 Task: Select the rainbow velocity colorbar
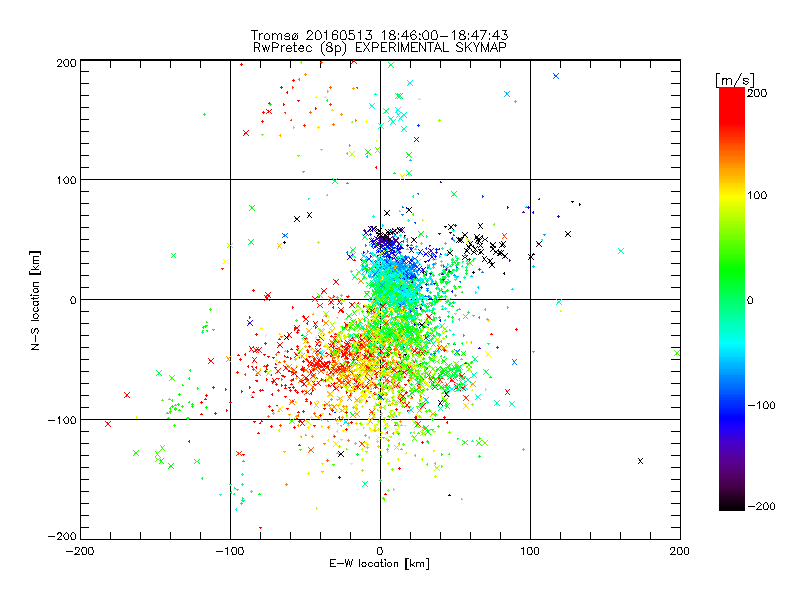[x=732, y=299]
